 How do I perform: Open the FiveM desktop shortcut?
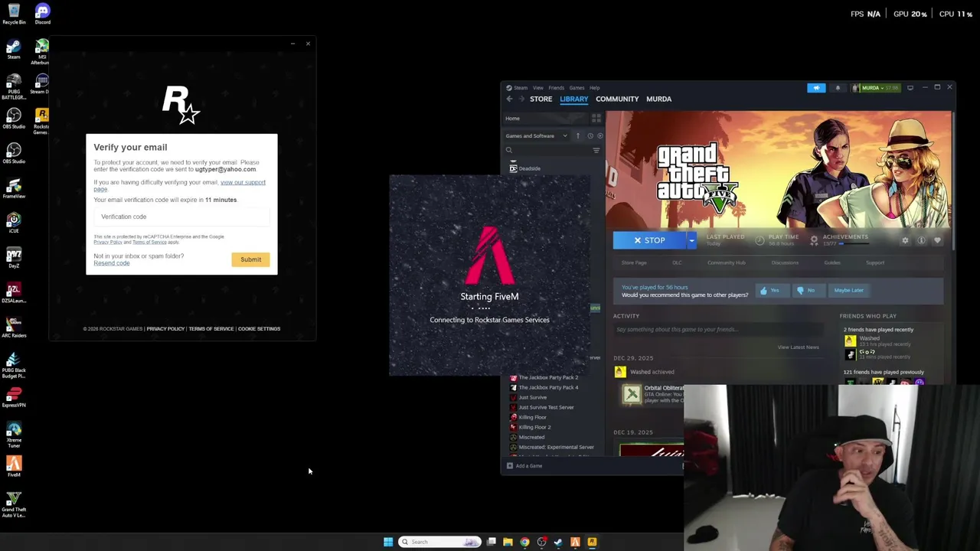point(14,466)
